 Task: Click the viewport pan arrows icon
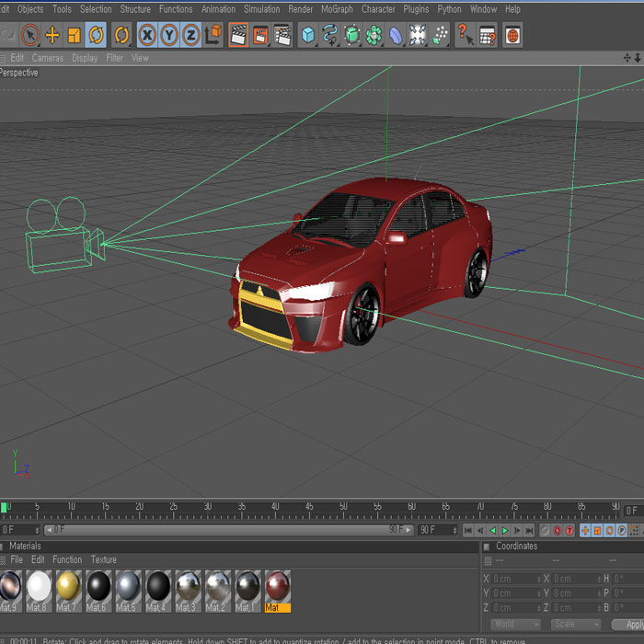tap(627, 58)
